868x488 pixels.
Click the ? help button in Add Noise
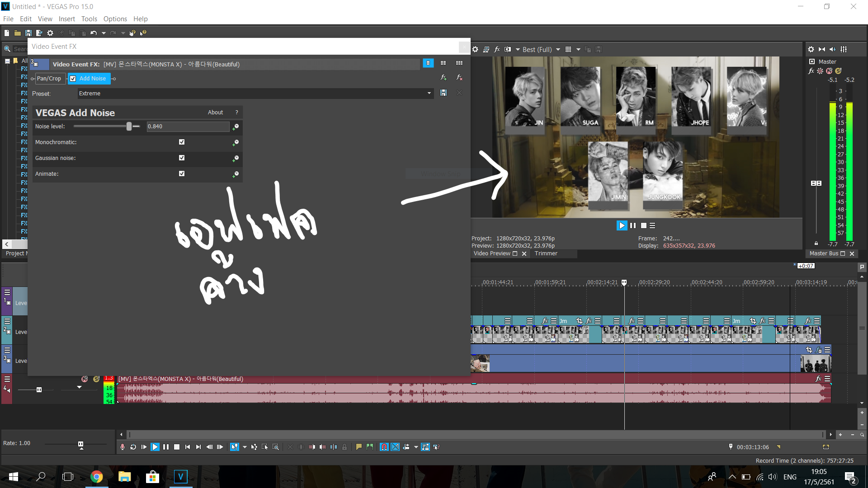tap(236, 113)
